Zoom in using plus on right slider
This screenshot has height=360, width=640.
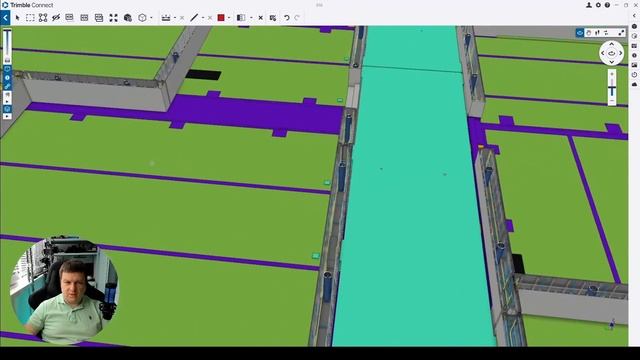click(612, 74)
